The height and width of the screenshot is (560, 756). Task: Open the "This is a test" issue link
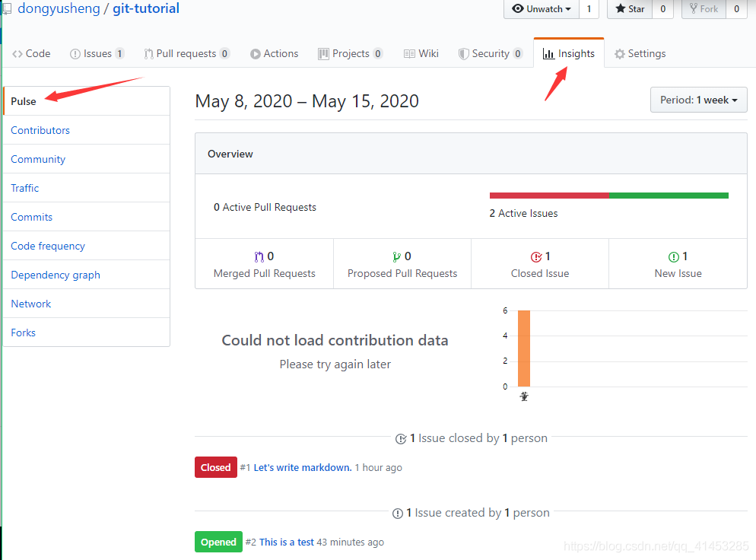click(287, 542)
